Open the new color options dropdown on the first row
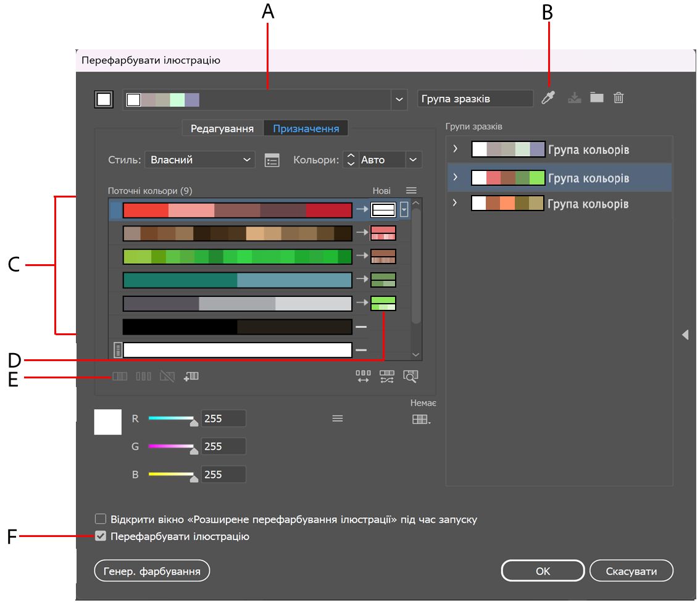 [404, 209]
